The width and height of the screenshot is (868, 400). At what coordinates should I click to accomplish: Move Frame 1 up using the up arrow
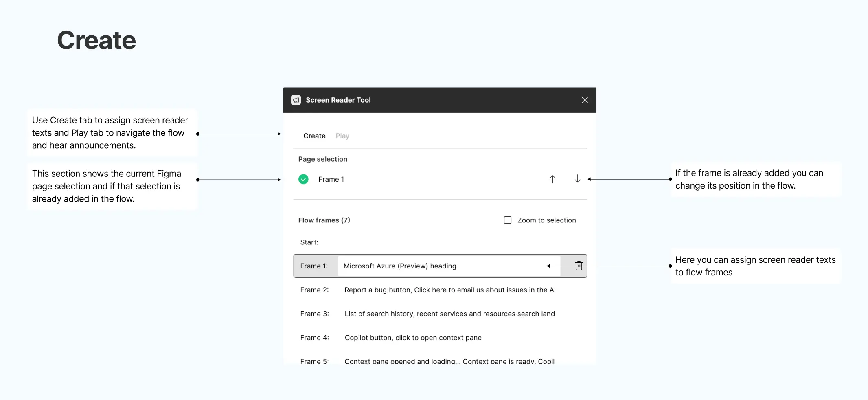tap(552, 179)
